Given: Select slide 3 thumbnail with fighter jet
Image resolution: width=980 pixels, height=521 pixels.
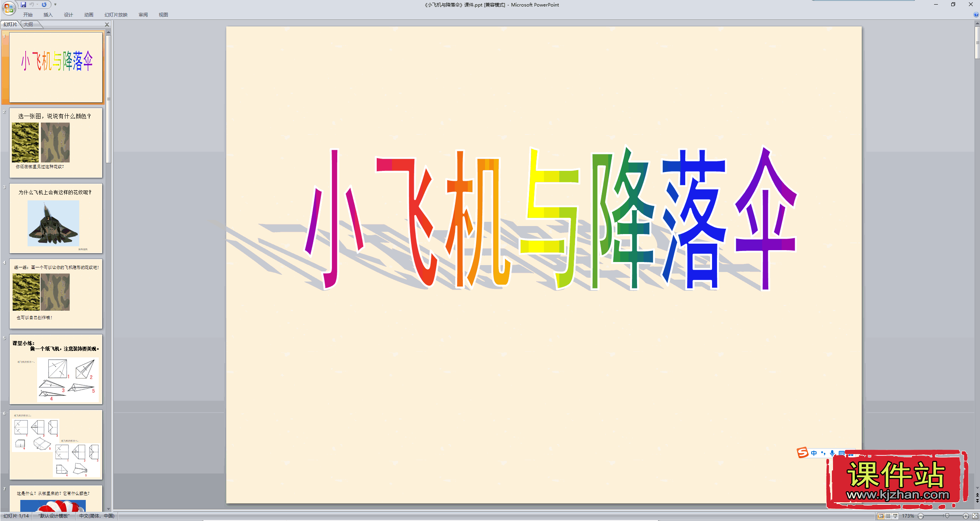Looking at the screenshot, I should pos(56,218).
